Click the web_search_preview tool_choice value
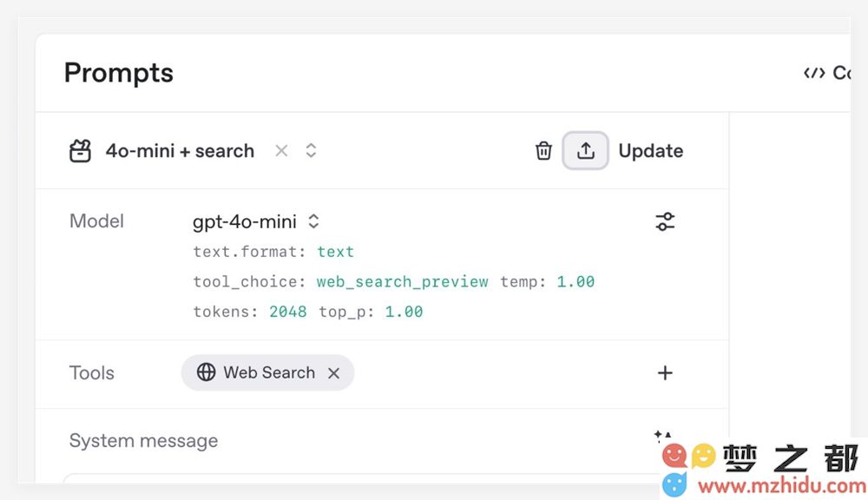 (403, 282)
